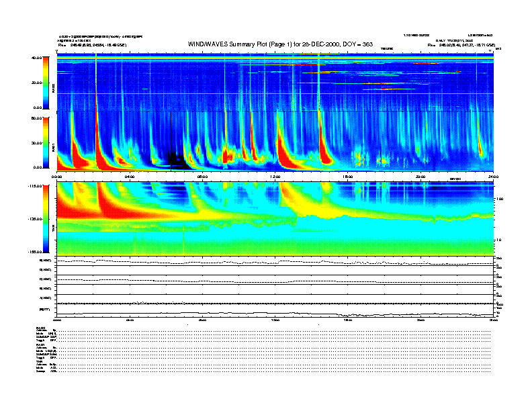Click the 30.00 label on RAD1 scale

[x=36, y=143]
